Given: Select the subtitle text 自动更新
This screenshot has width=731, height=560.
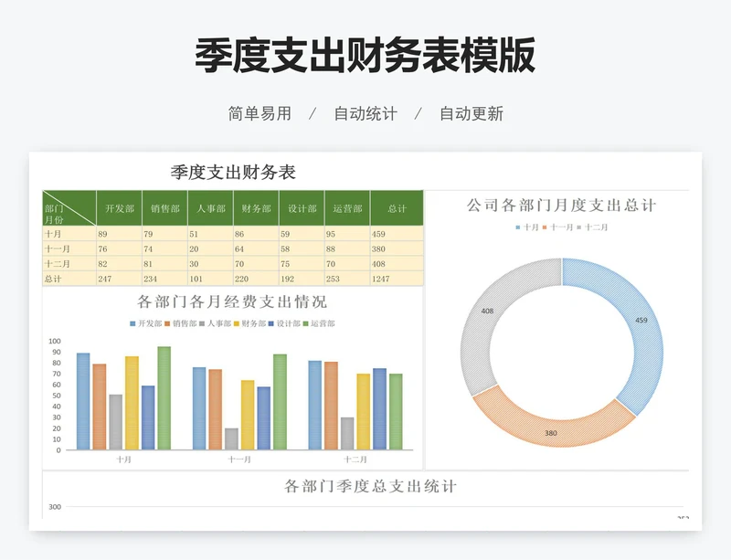Looking at the screenshot, I should pyautogui.click(x=471, y=114).
